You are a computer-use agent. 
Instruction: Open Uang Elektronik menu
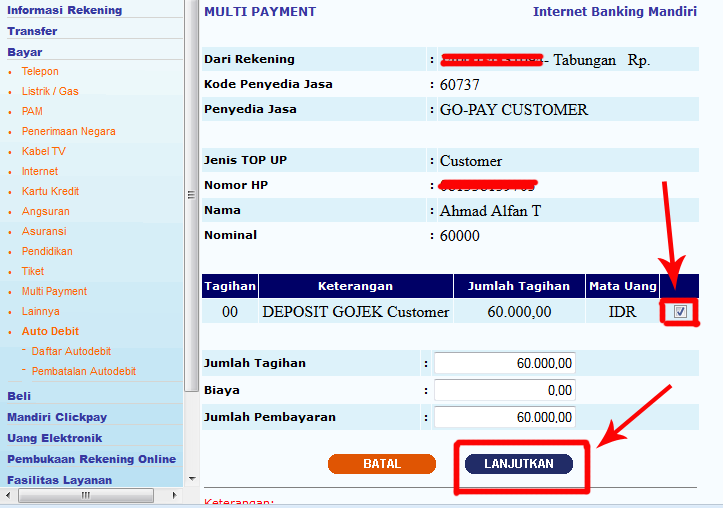55,438
